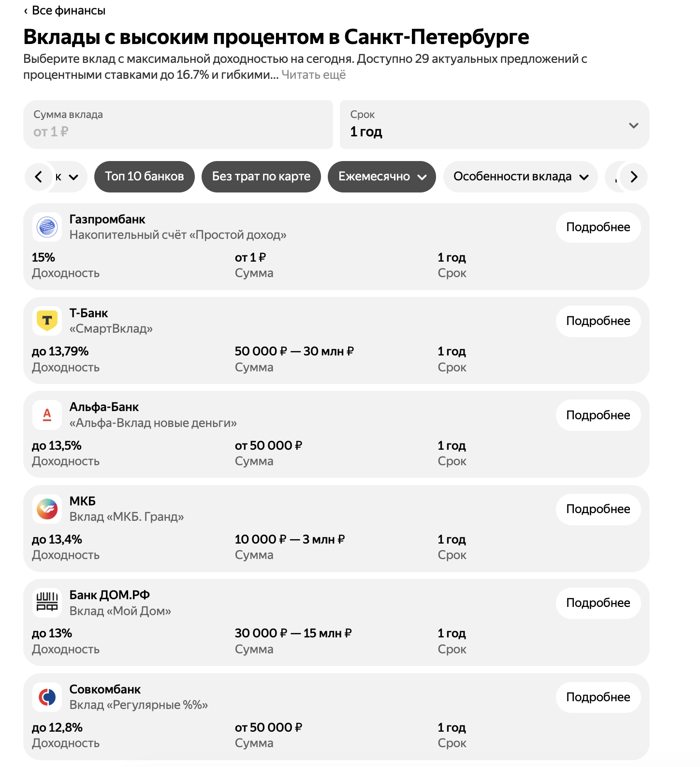This screenshot has width=700, height=767.
Task: Expand the Особенности вклада dropdown
Action: point(521,177)
